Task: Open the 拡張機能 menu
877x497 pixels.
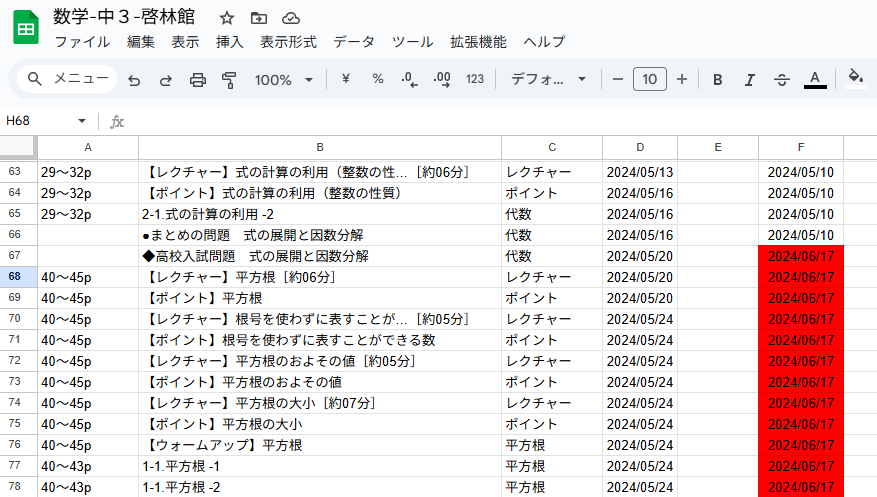Action: click(x=478, y=42)
